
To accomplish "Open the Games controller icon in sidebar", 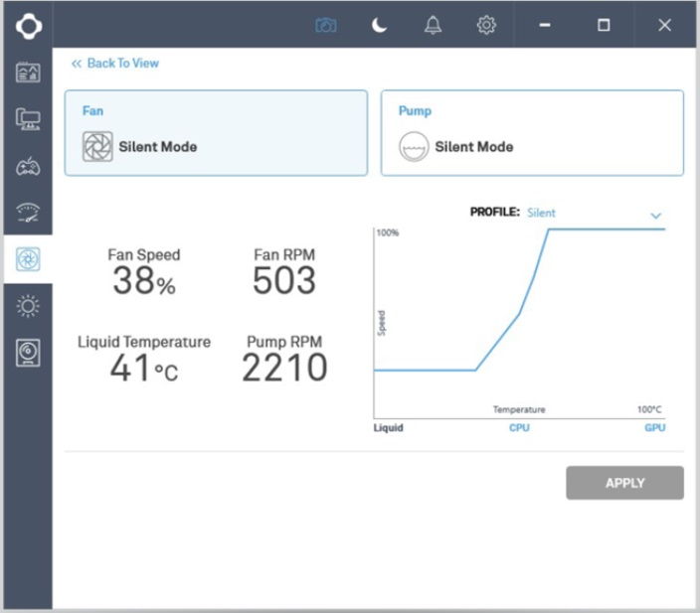I will pos(28,166).
